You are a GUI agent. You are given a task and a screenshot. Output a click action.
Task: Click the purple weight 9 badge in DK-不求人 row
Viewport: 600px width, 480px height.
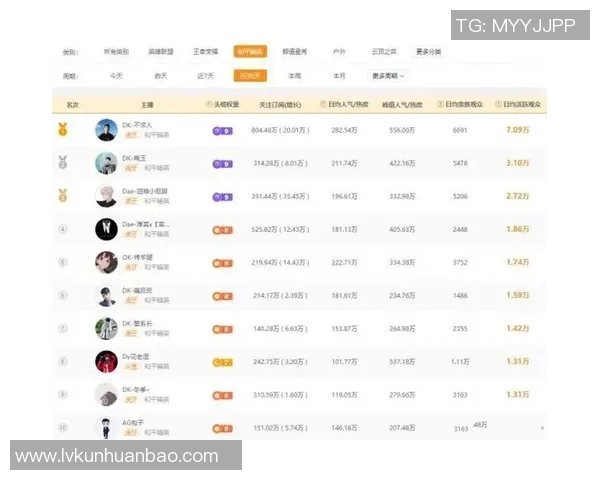(x=222, y=131)
